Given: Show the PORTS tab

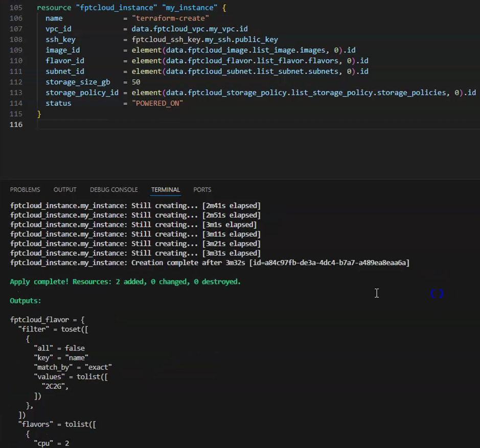Looking at the screenshot, I should click(x=202, y=190).
